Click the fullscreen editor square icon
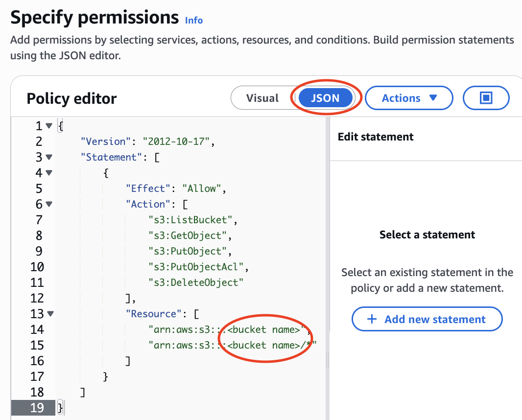Viewport: 522px width, 420px height. [486, 98]
